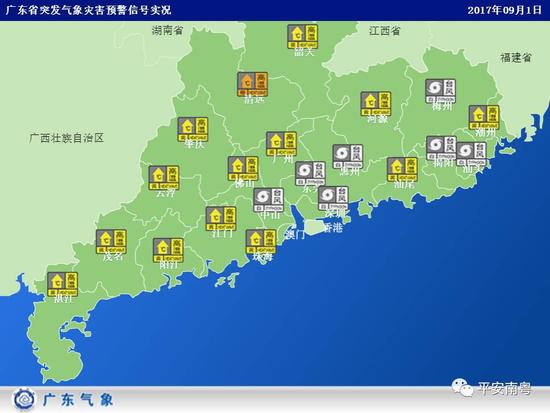Click the high temperature warning icon at 广州
The image size is (550, 413).
(281, 144)
